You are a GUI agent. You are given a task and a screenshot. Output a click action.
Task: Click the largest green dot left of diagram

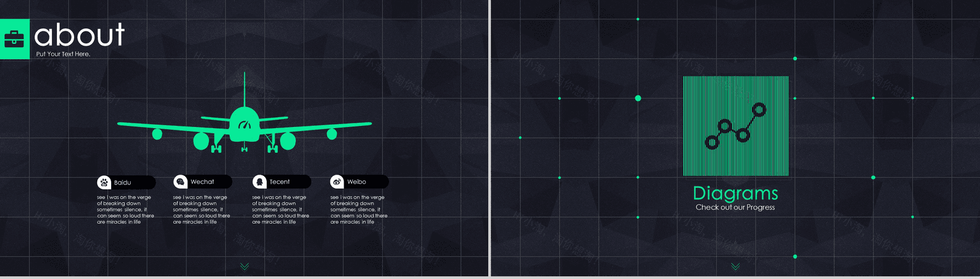pos(638,99)
